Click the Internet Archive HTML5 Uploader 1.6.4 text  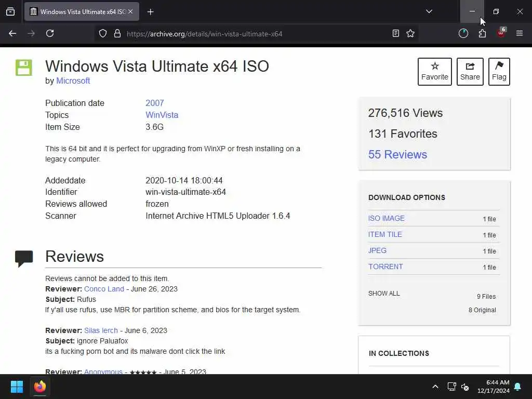click(218, 216)
